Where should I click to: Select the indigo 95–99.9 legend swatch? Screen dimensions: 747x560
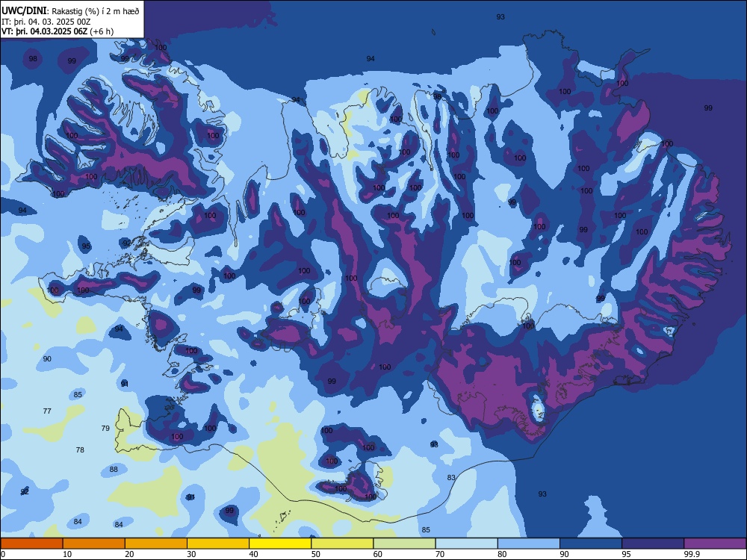(653, 544)
